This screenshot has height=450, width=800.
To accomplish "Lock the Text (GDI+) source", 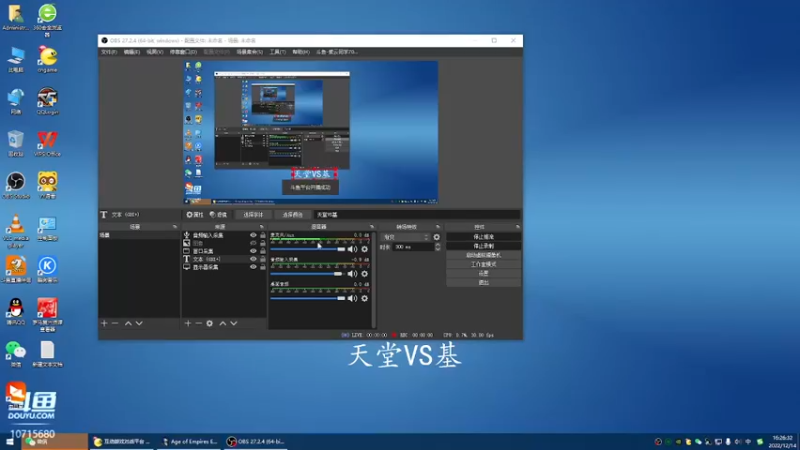I will (x=263, y=259).
